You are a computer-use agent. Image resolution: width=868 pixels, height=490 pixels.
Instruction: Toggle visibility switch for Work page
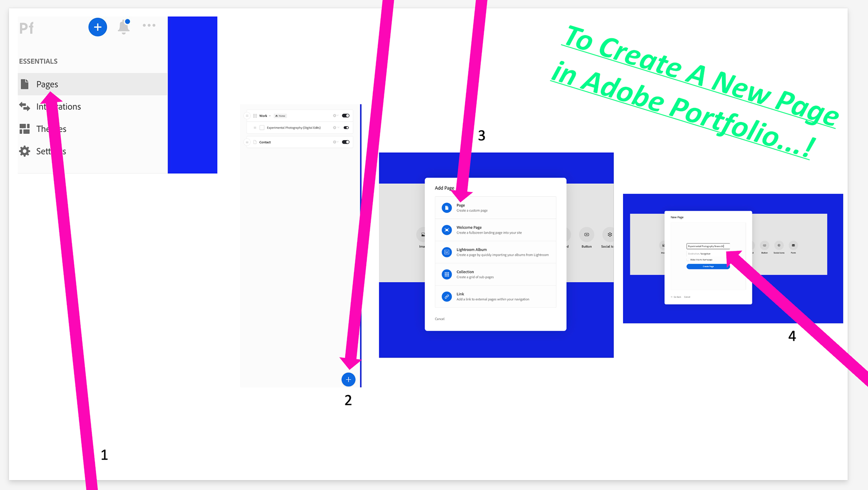346,116
